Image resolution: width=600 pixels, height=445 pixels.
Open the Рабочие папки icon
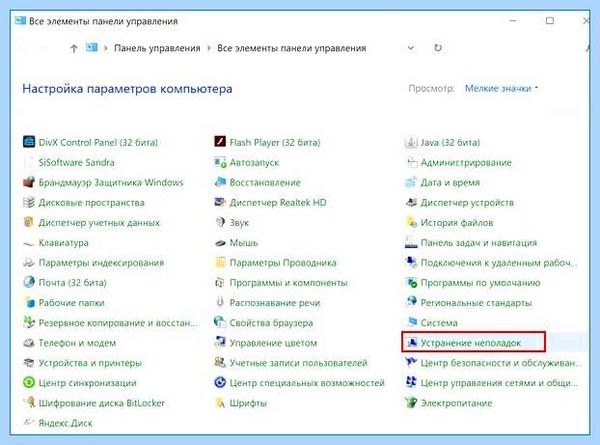tap(29, 302)
